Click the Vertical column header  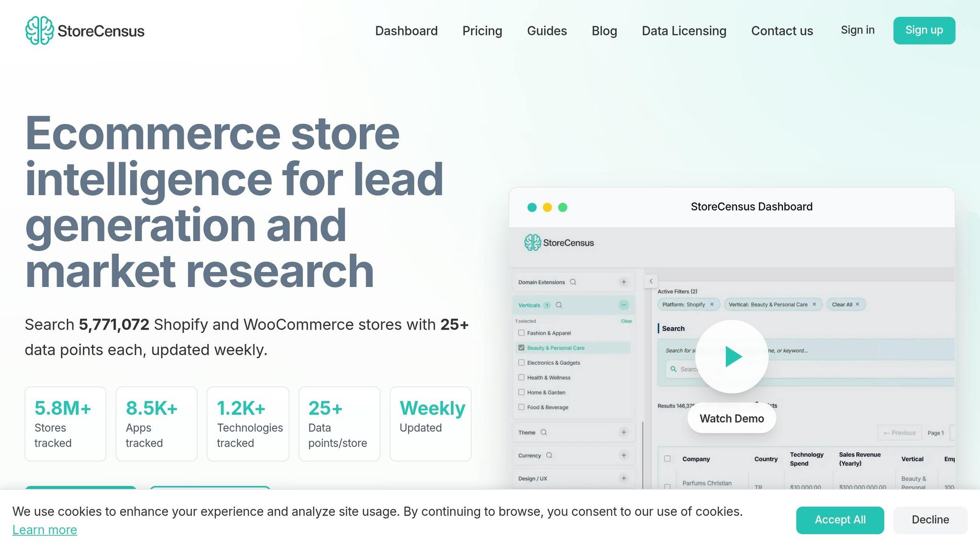click(x=913, y=459)
